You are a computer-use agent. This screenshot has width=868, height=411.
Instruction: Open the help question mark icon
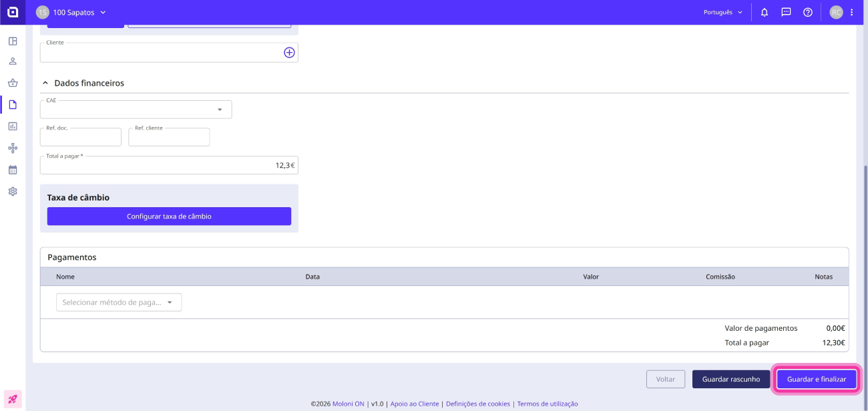(808, 12)
